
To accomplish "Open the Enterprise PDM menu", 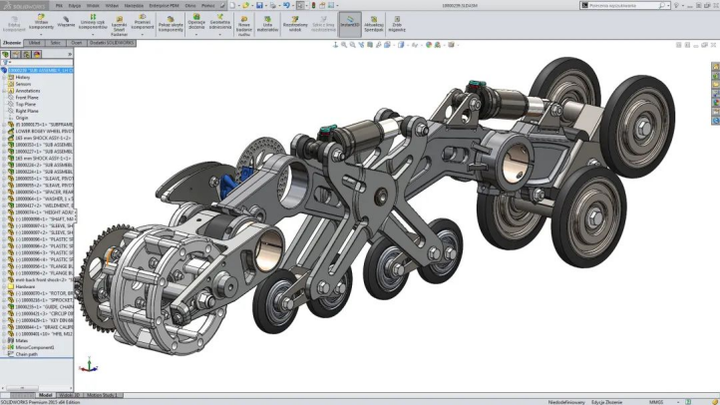I will tap(164, 6).
